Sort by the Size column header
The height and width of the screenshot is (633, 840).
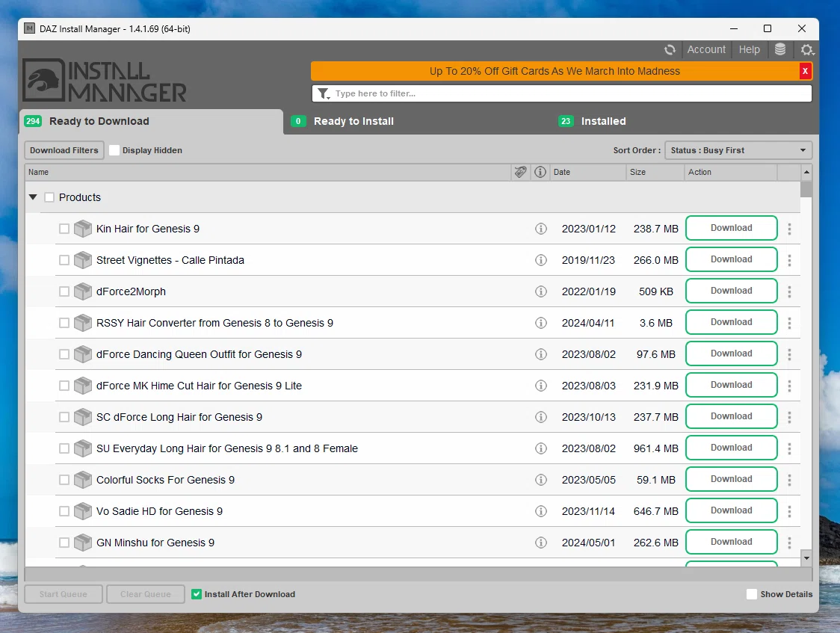(655, 172)
